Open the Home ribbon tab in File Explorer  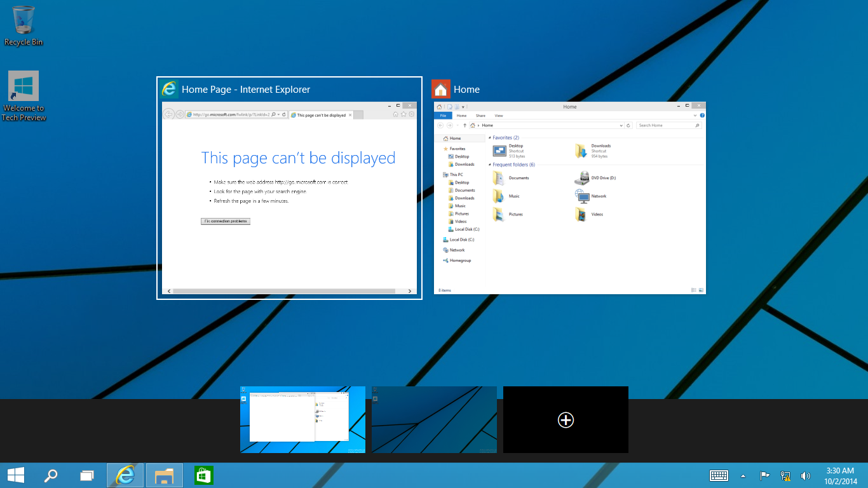pyautogui.click(x=462, y=116)
